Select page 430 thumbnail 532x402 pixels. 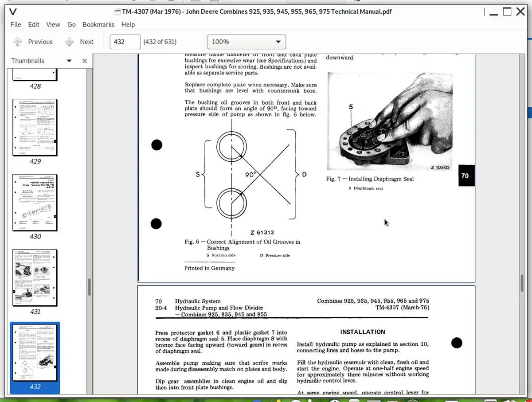tap(35, 203)
